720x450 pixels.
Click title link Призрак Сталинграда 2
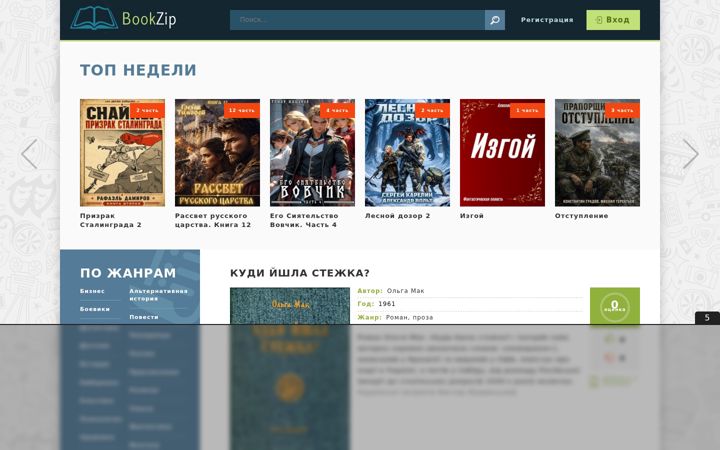point(111,220)
